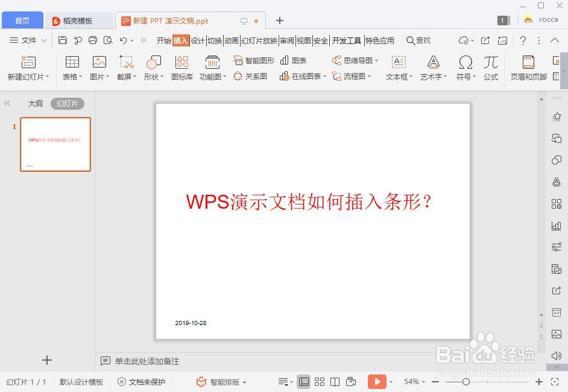Expand the 智能排版 menu
Screen dimensions: 568x392
pyautogui.click(x=221, y=382)
